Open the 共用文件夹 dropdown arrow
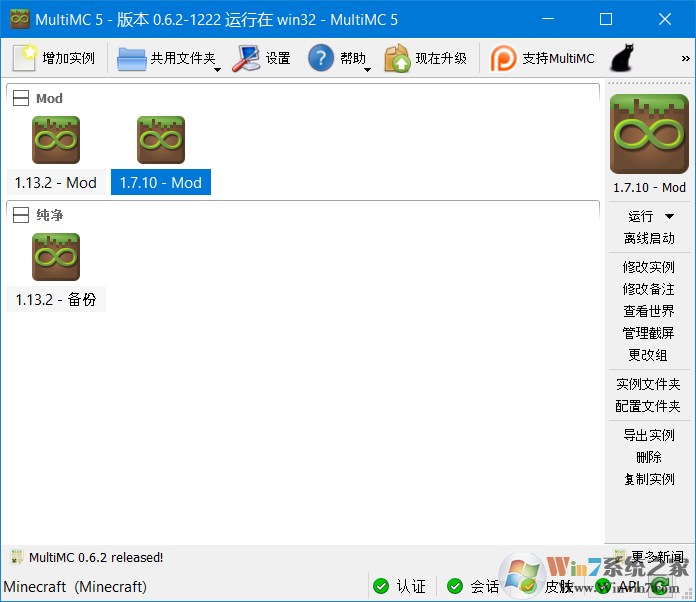Image resolution: width=696 pixels, height=602 pixels. pyautogui.click(x=218, y=70)
